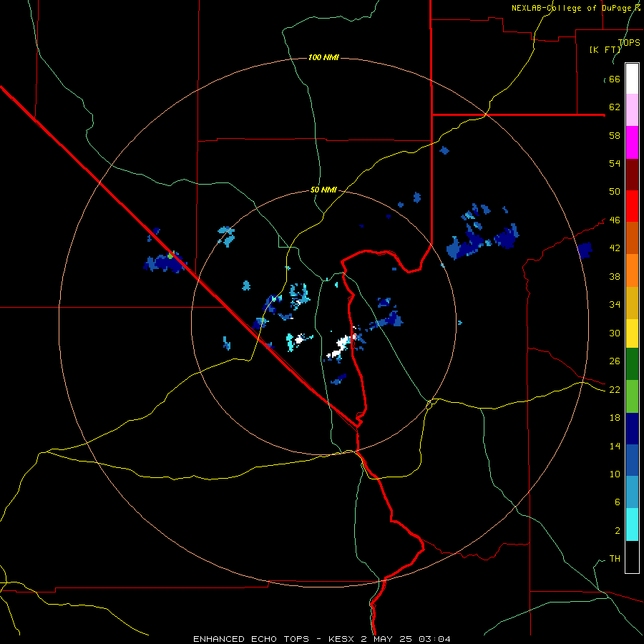Click the dark green legend swatch

coord(632,364)
